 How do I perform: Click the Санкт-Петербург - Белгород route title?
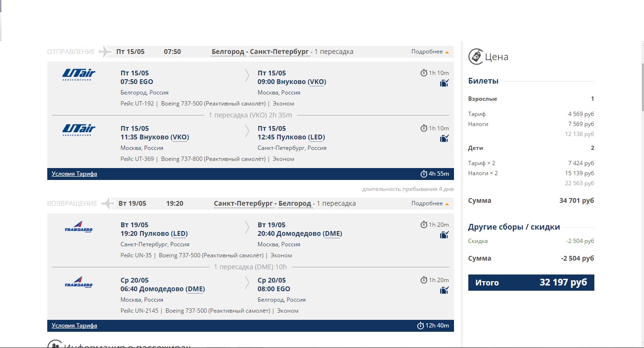(x=263, y=203)
